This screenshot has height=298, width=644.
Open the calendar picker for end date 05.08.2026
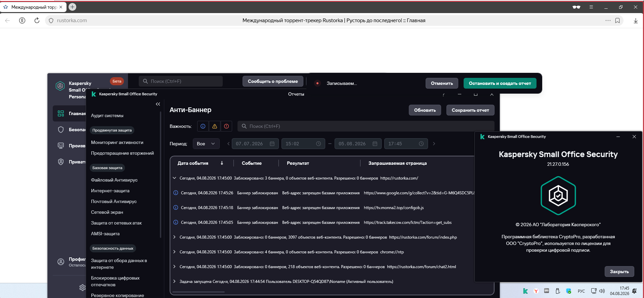pos(375,144)
